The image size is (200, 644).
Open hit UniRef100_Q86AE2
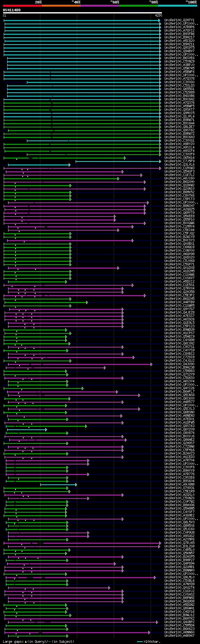pyautogui.click(x=179, y=440)
